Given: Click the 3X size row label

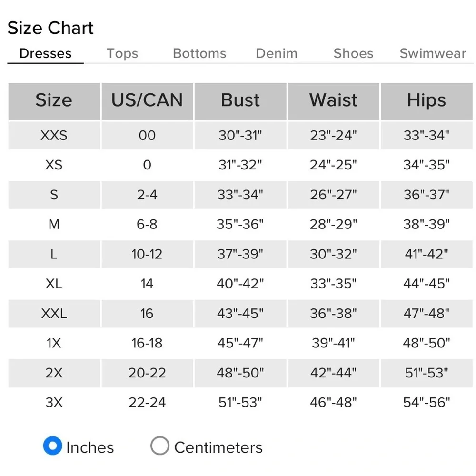Looking at the screenshot, I should [54, 403].
